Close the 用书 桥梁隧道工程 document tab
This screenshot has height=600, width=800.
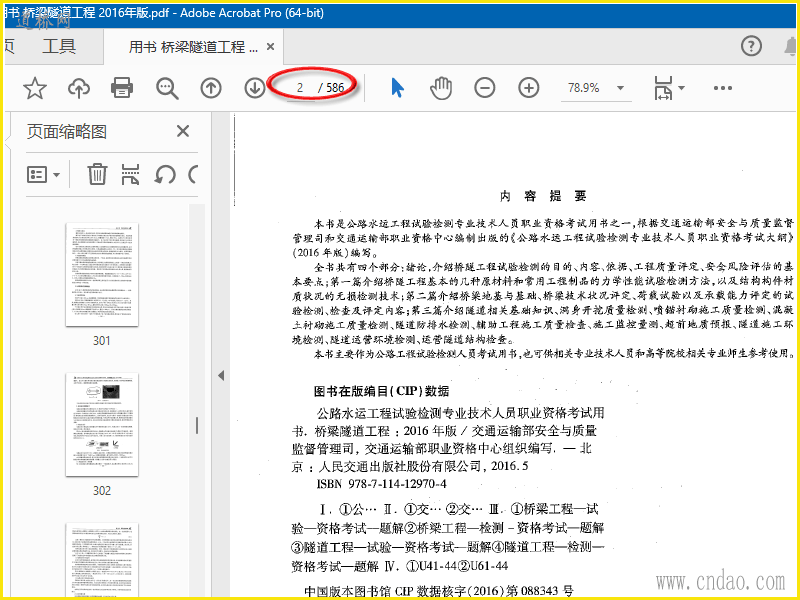pos(271,47)
